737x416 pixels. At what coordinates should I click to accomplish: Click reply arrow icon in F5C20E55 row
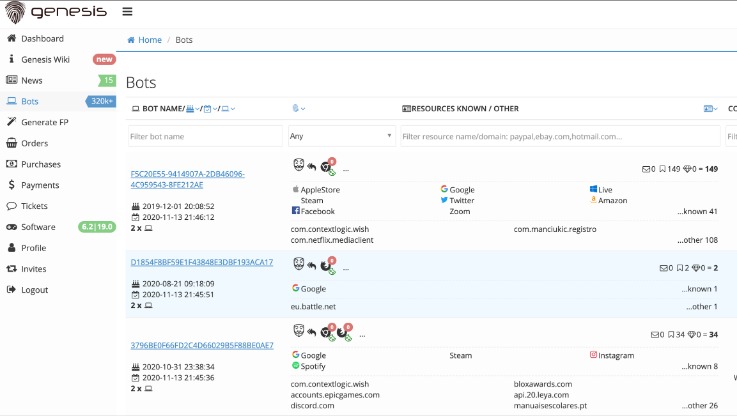312,166
